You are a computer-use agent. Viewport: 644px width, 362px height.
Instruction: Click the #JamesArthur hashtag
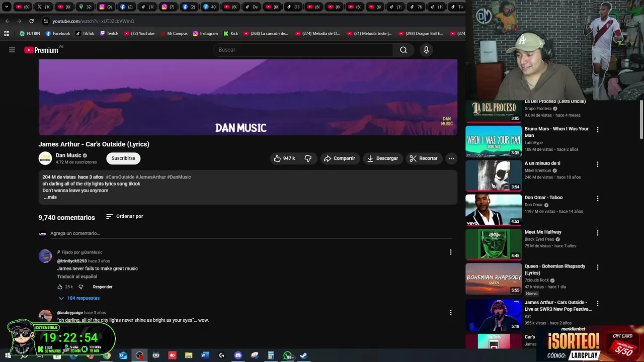(x=151, y=177)
